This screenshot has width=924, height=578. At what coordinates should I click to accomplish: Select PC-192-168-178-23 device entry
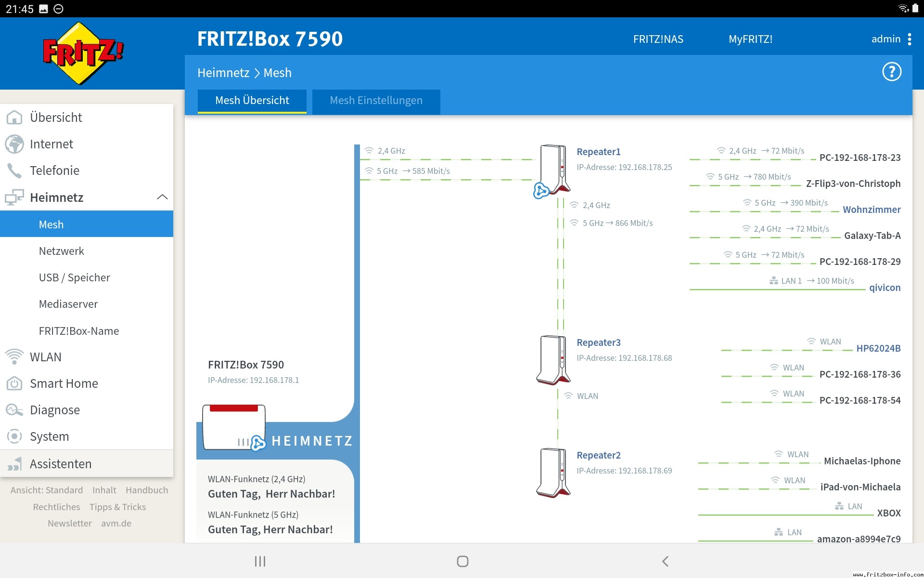tap(860, 158)
